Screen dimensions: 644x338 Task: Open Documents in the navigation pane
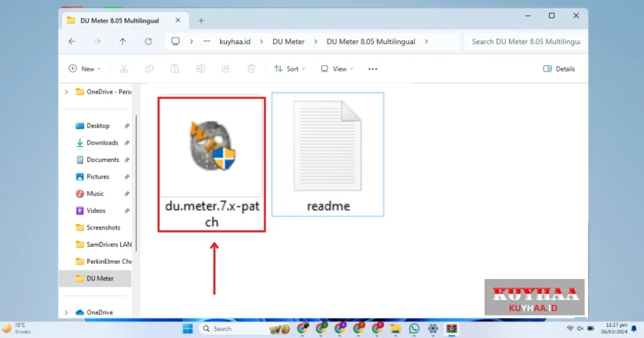tap(103, 160)
